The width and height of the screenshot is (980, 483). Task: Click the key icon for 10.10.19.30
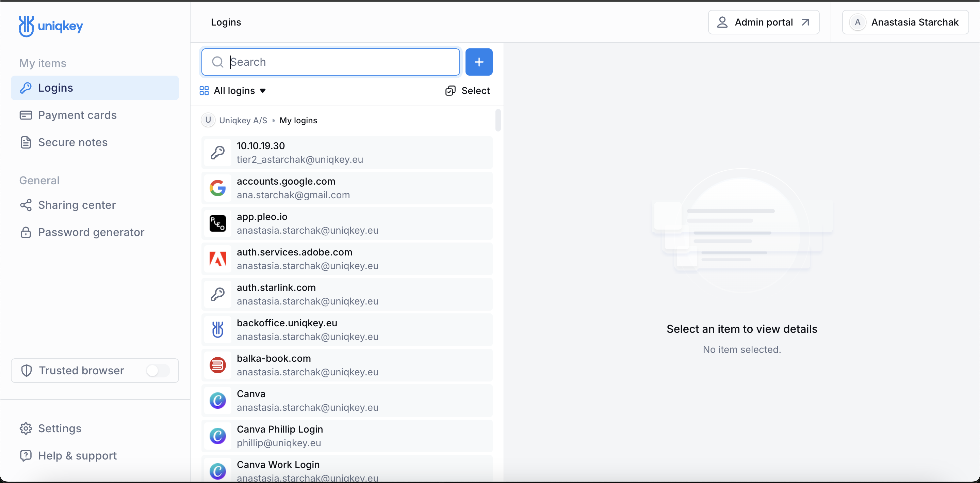point(218,153)
